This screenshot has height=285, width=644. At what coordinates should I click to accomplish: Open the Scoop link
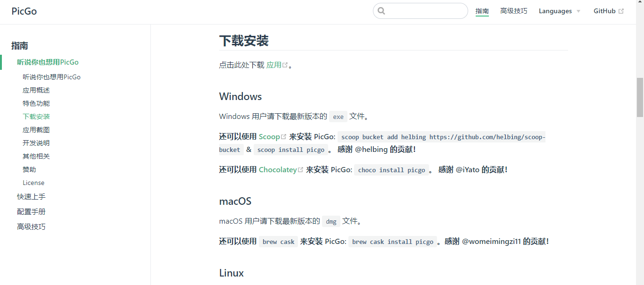[269, 137]
